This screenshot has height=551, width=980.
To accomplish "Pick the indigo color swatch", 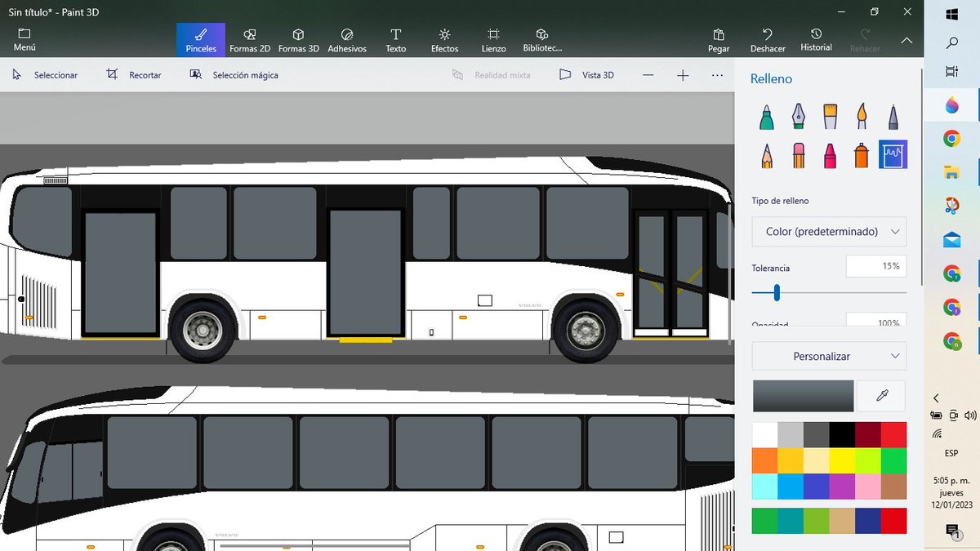I will point(817,487).
